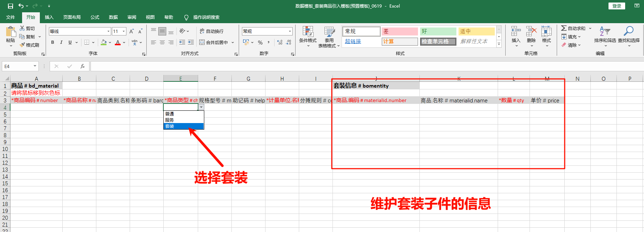The width and height of the screenshot is (644, 232).
Task: Switch to the 视图 View tab
Action: coord(150,17)
